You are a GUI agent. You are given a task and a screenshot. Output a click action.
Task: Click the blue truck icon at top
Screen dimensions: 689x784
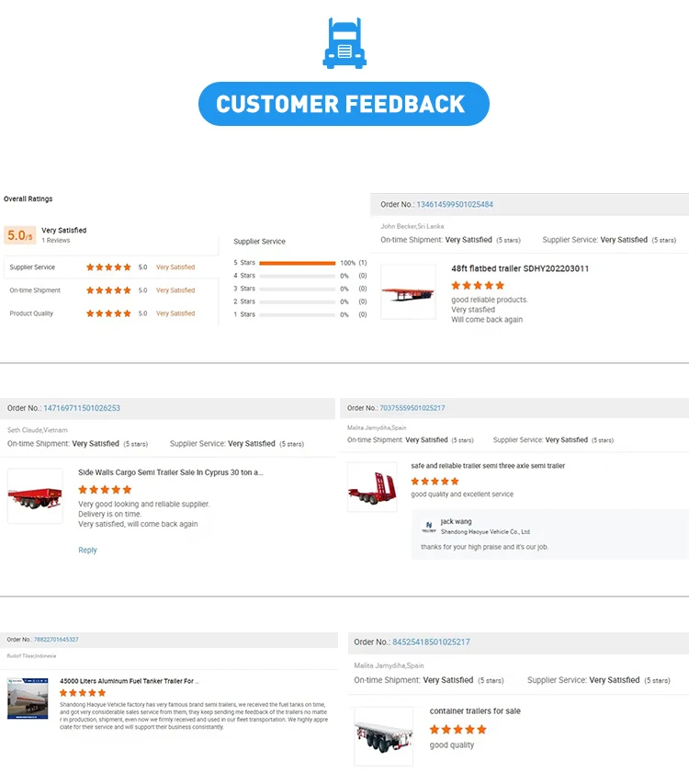pyautogui.click(x=344, y=43)
